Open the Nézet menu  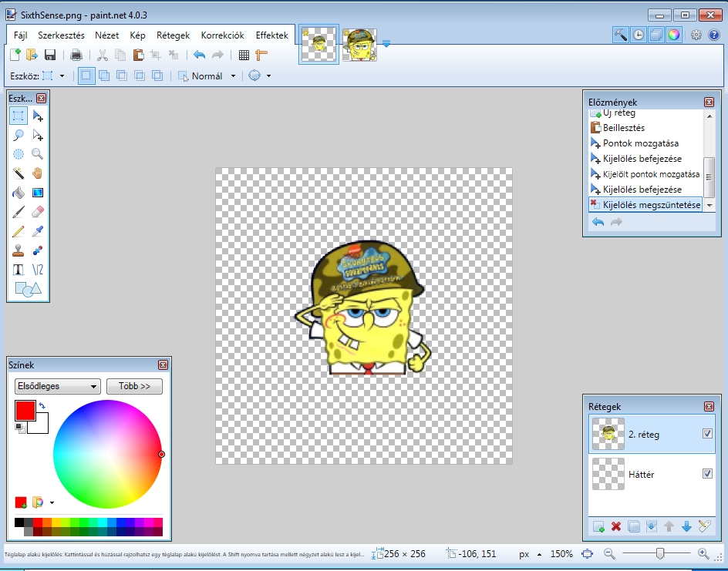tap(106, 35)
